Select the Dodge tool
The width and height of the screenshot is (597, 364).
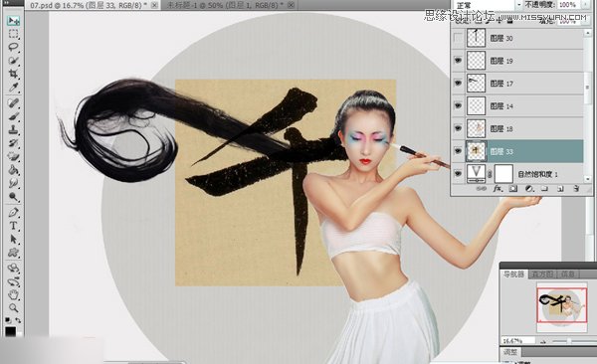click(x=14, y=197)
